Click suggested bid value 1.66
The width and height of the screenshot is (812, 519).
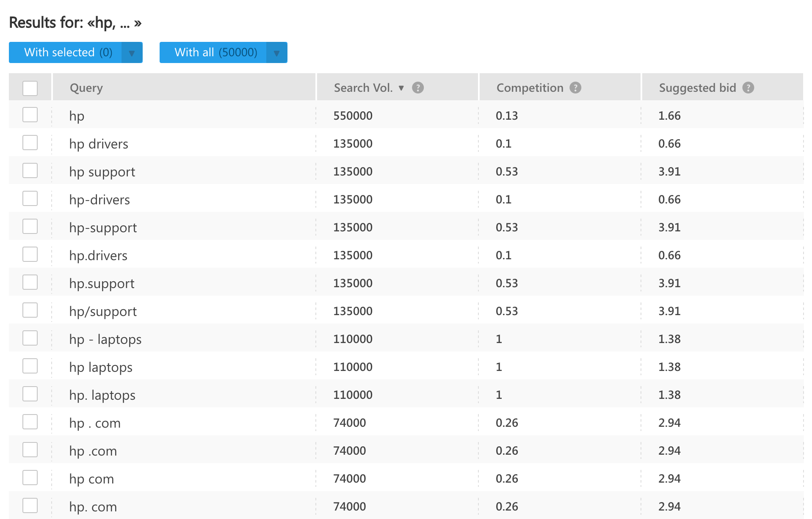[x=669, y=115]
